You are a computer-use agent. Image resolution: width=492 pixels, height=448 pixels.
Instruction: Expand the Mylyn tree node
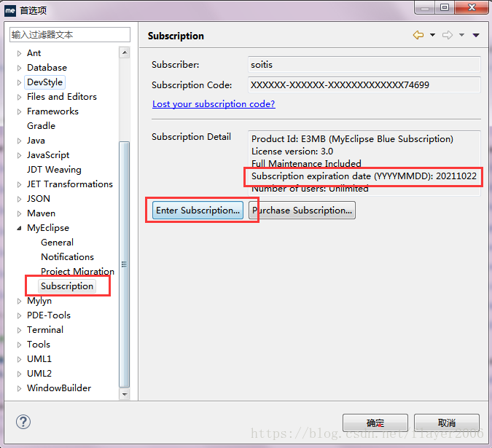[19, 301]
